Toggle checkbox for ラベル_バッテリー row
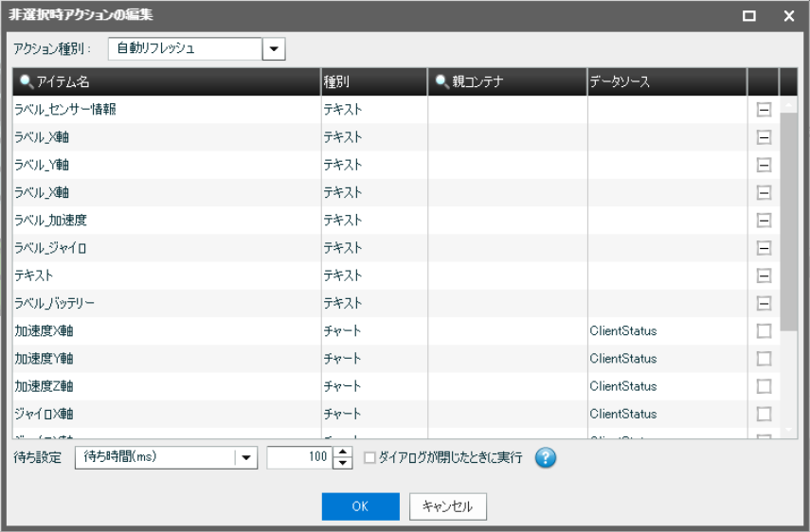The height and width of the screenshot is (532, 810). (764, 303)
